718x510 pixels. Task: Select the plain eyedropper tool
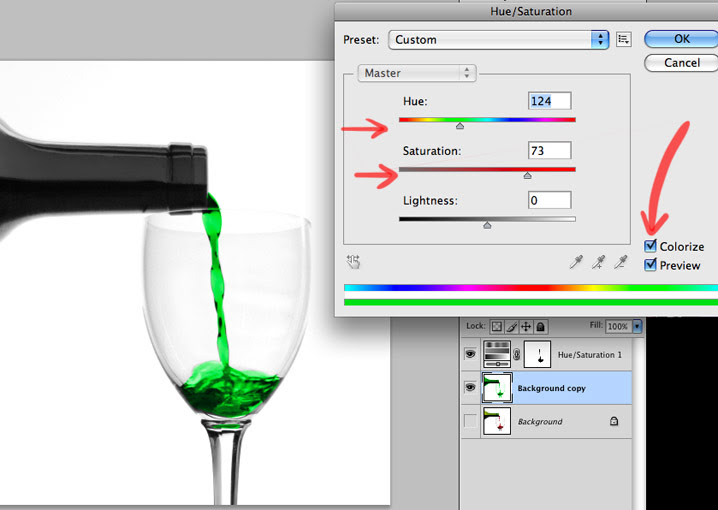click(576, 262)
